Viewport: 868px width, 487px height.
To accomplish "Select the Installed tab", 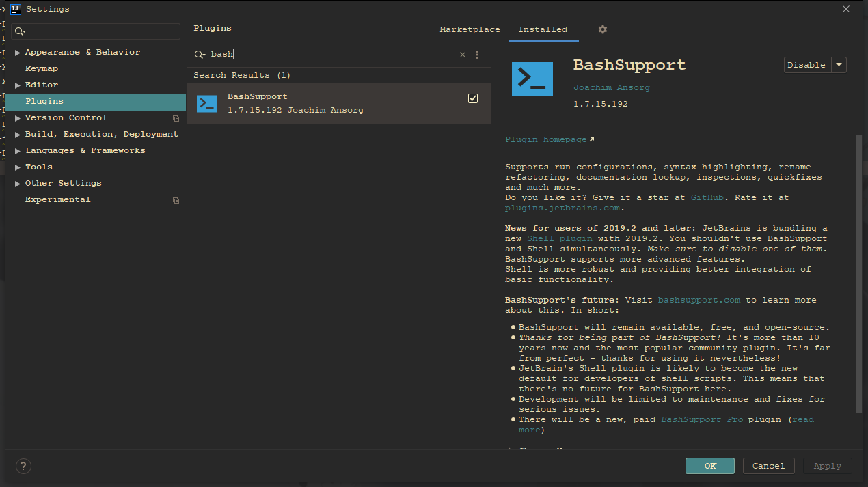I will point(543,29).
